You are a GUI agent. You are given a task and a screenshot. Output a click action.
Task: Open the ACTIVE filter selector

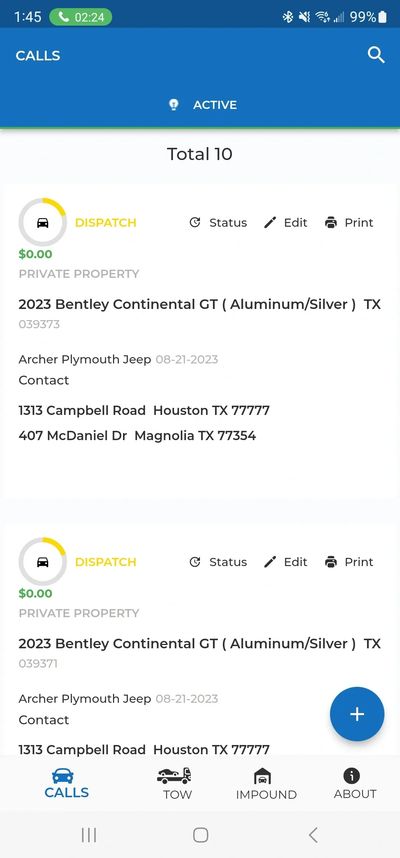(x=202, y=105)
